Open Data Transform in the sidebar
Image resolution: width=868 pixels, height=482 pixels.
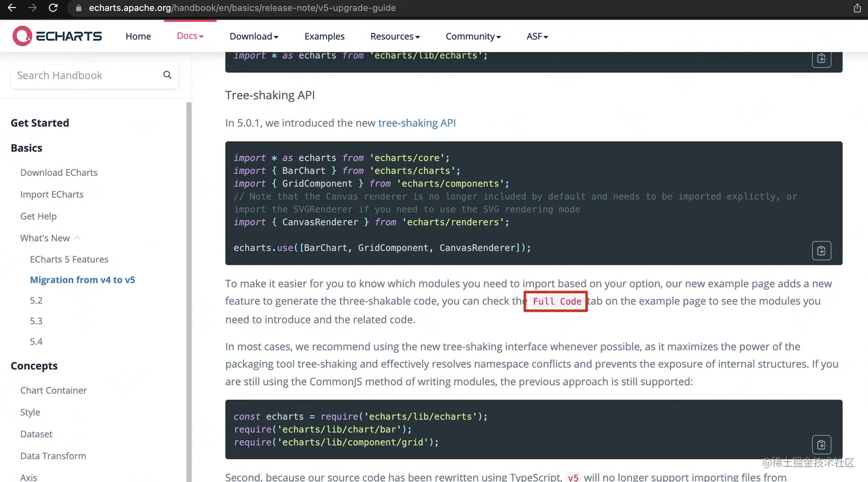[x=53, y=456]
